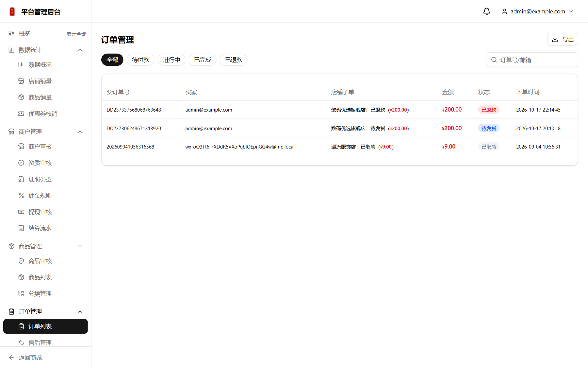Screen dimensions: 588x368
Task: Click the 分类管理 tree icon
Action: (x=21, y=294)
